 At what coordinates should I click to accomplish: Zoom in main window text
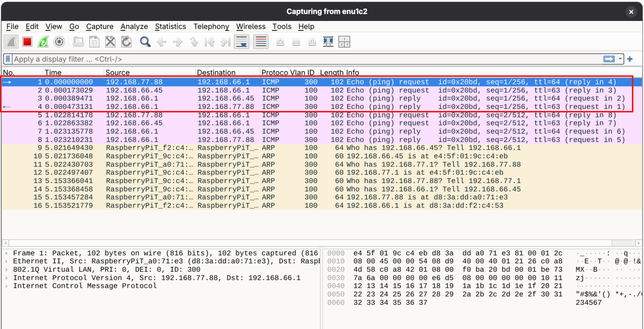click(x=280, y=42)
